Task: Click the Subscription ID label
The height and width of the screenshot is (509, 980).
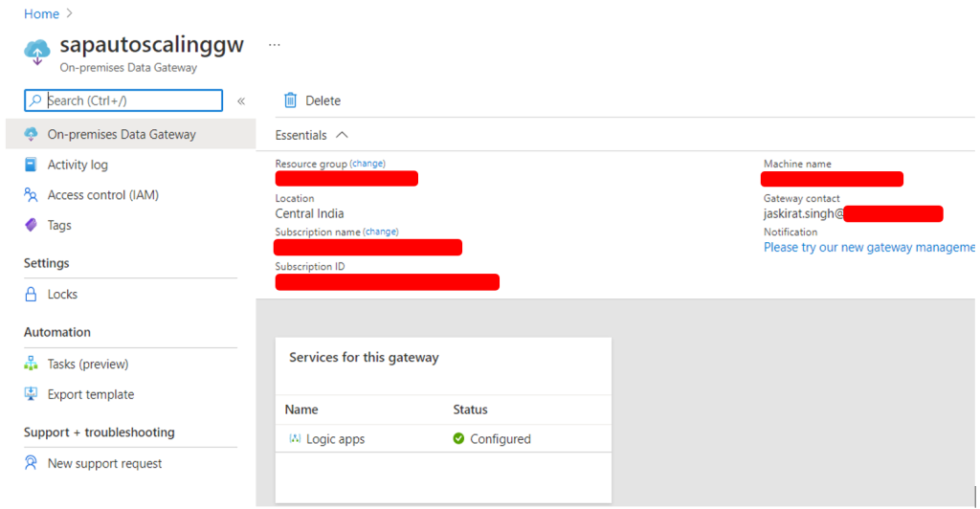Action: [310, 266]
